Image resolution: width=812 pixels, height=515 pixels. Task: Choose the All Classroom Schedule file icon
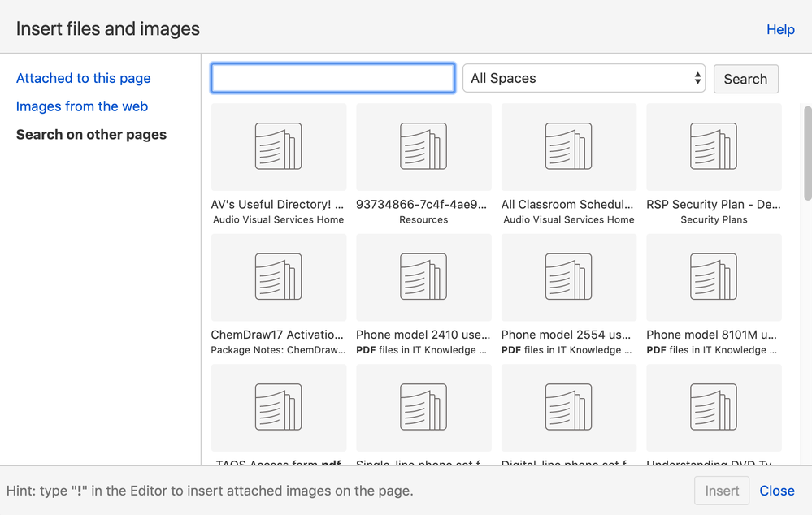[569, 146]
